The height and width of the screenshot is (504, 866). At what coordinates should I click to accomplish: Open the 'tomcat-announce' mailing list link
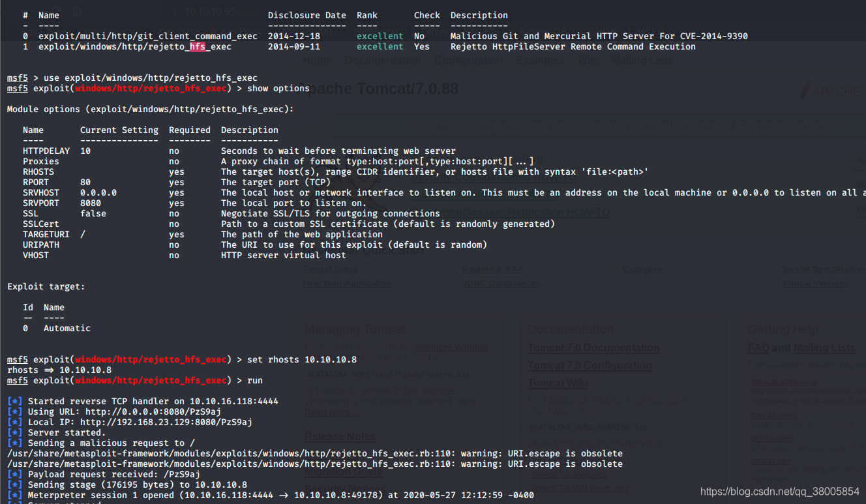[x=784, y=383]
